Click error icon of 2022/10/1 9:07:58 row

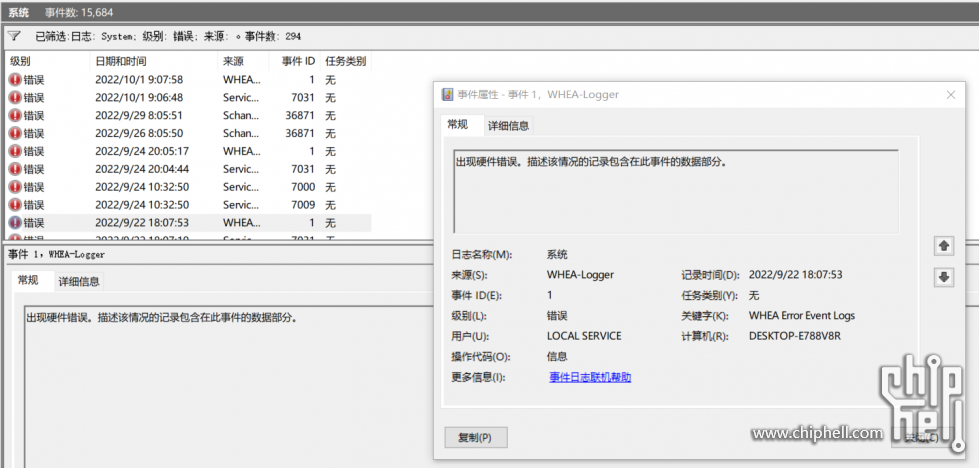(15, 80)
